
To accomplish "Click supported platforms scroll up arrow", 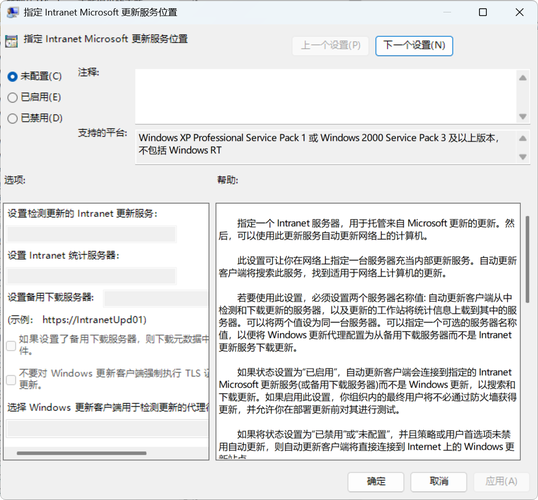I will (523, 138).
